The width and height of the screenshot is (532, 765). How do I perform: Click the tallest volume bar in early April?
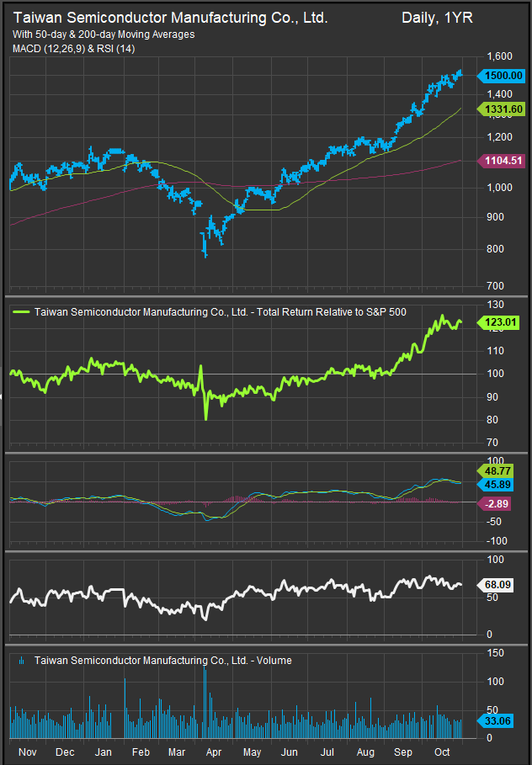(x=205, y=700)
